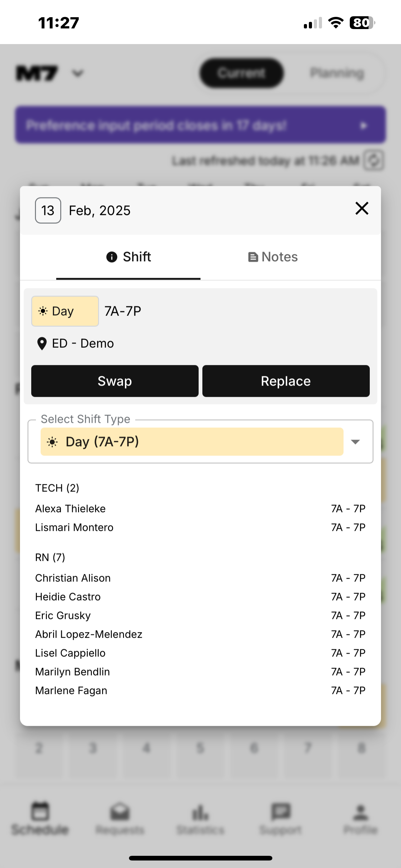This screenshot has width=401, height=868.
Task: Switch to Planning schedule view
Action: coord(337,73)
